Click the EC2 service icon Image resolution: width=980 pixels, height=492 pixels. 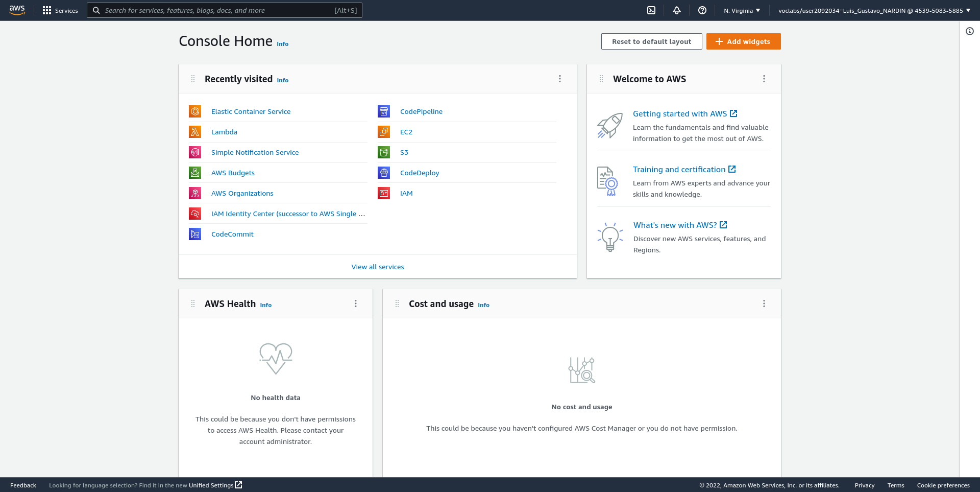pos(384,132)
